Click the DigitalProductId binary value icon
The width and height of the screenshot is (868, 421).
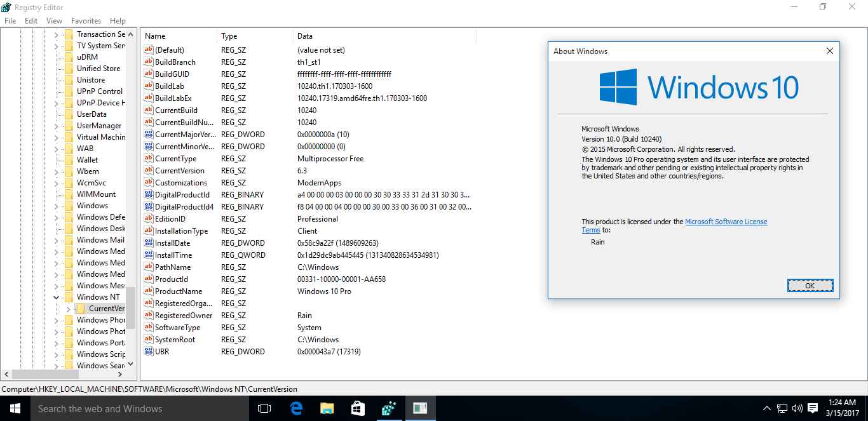pyautogui.click(x=149, y=194)
